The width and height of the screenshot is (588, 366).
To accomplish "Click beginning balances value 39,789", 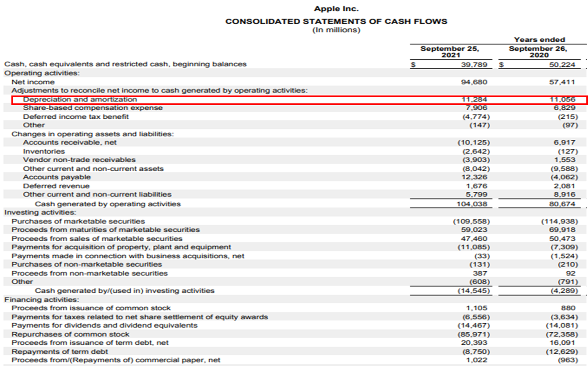I will click(474, 64).
